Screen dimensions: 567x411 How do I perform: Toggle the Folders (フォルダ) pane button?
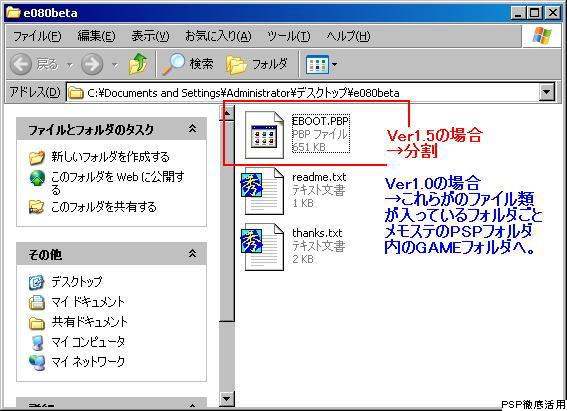pyautogui.click(x=257, y=64)
